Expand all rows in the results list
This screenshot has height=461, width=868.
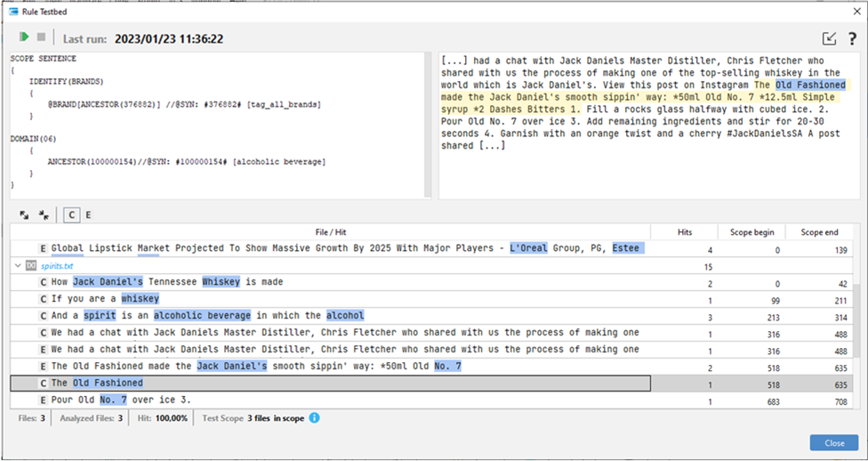coord(24,214)
